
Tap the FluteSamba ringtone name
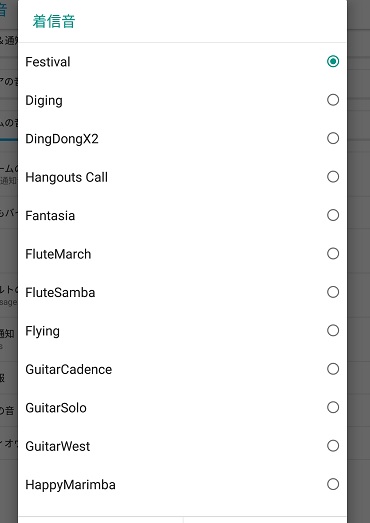[60, 293]
